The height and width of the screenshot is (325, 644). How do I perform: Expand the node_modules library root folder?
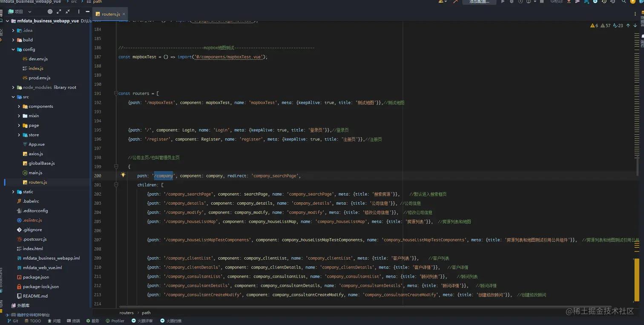tap(13, 87)
